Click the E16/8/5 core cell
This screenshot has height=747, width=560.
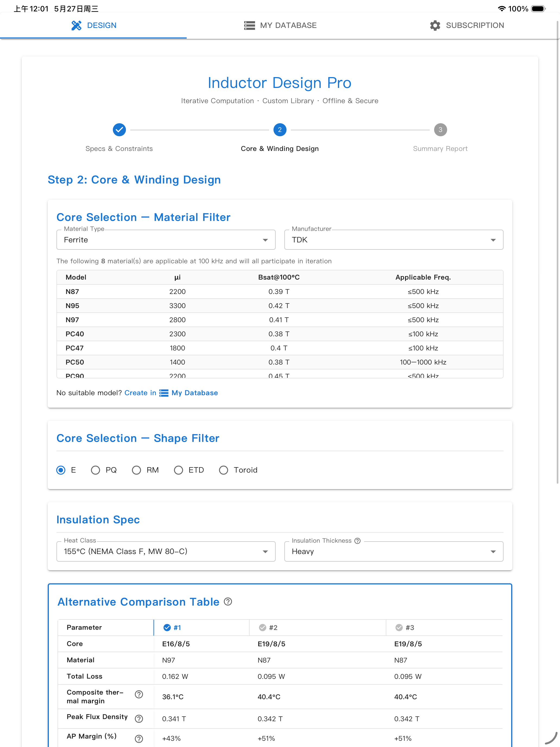tap(176, 644)
